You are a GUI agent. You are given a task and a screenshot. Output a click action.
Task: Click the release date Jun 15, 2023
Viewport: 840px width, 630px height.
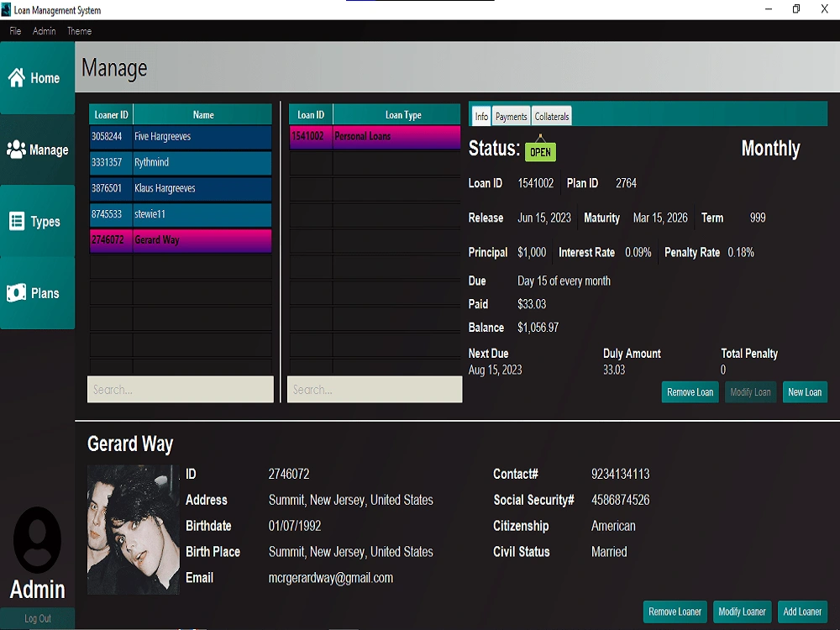click(543, 218)
